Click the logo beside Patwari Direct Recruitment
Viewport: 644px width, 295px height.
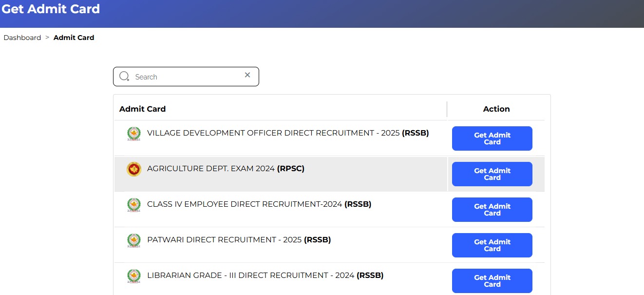click(x=133, y=239)
